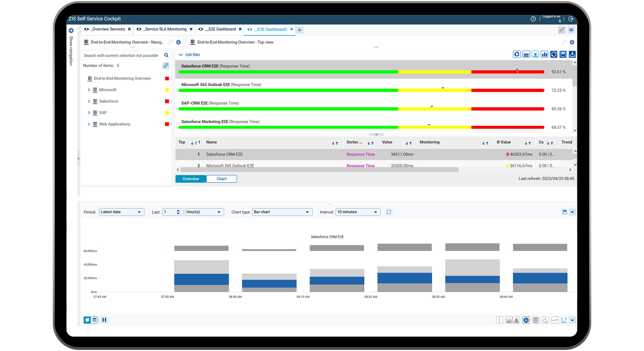Click the Top view panel link icon
The height and width of the screenshot is (351, 644).
coord(564,42)
